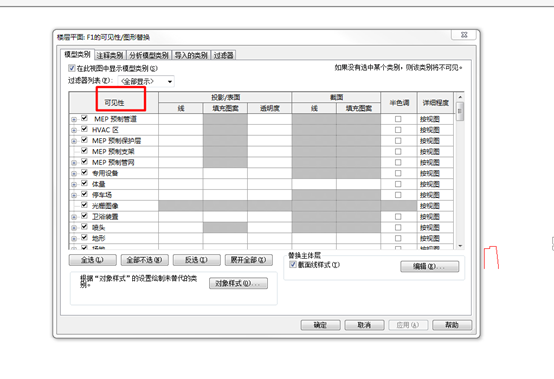Expand the 地形 category
This screenshot has width=554, height=379.
74,239
